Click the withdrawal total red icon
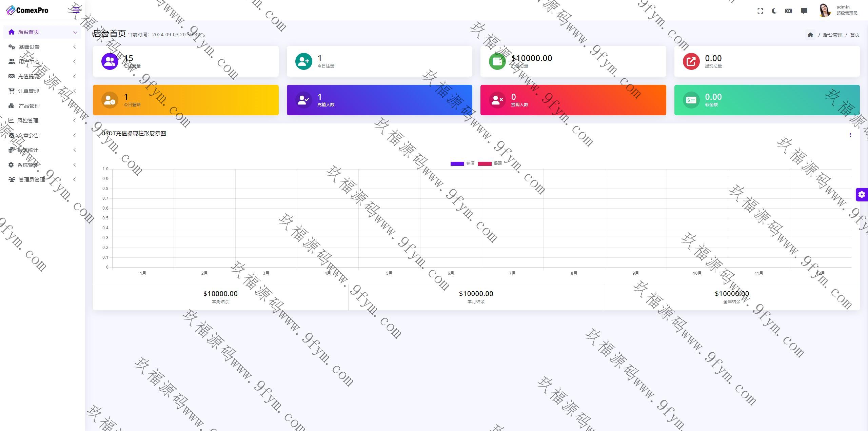This screenshot has height=431, width=868. point(691,61)
